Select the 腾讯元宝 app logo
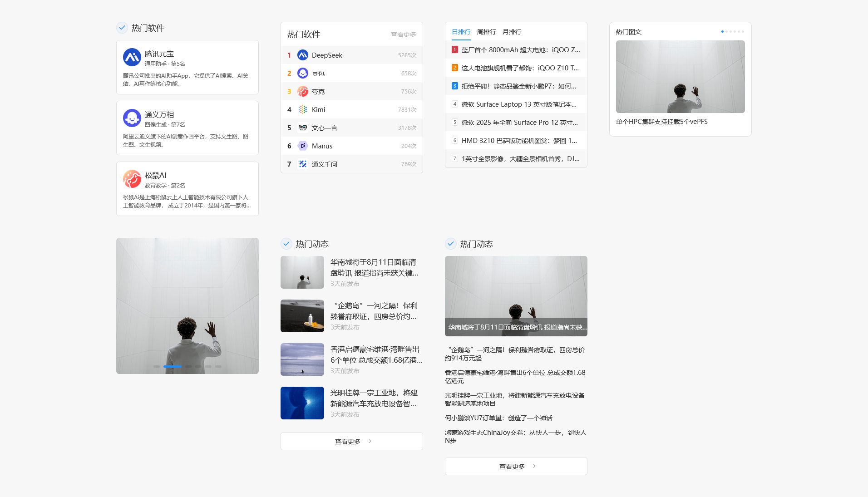This screenshot has height=497, width=868. coord(132,57)
